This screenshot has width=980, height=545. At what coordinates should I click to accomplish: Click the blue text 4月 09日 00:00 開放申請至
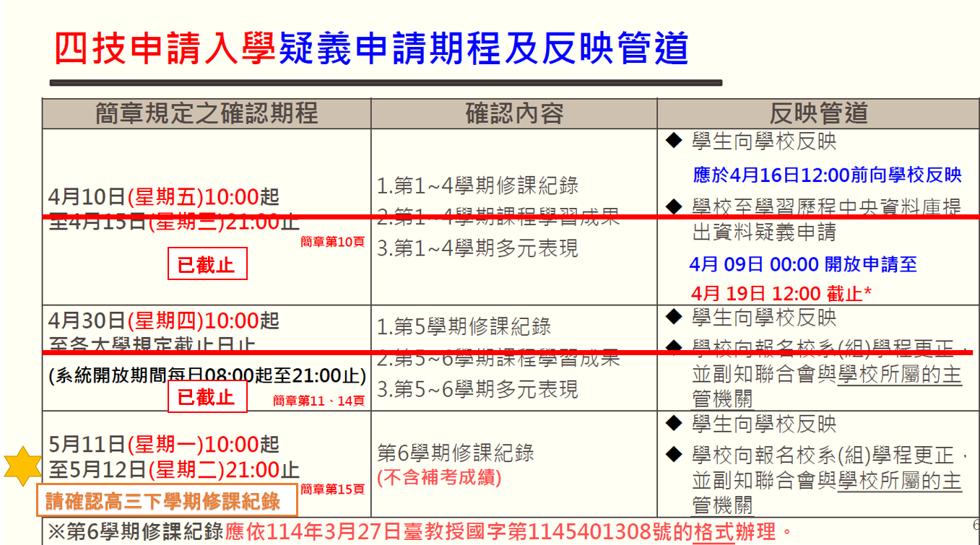click(803, 264)
